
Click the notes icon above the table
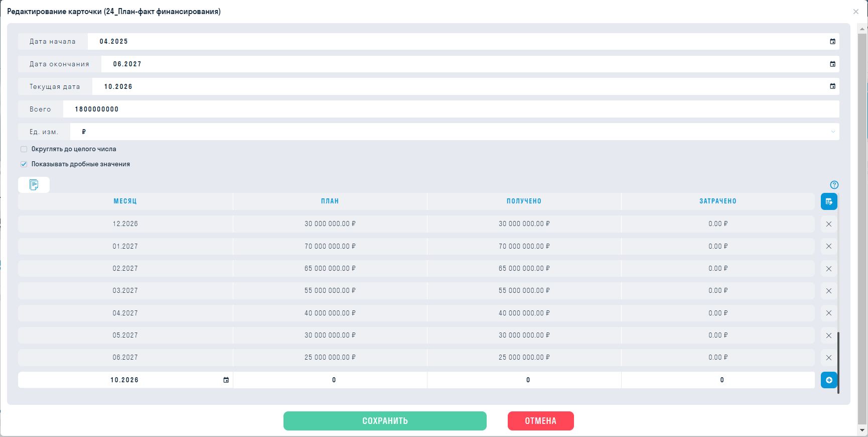[34, 185]
